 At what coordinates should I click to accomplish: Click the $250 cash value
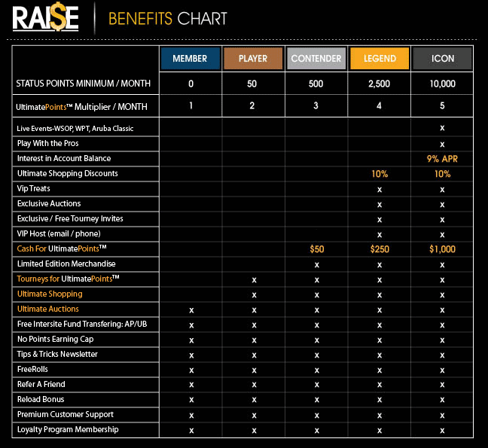point(380,249)
